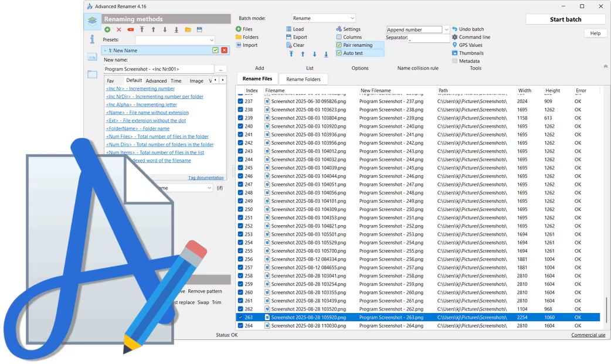Click the Inc NrDir tag link

[154, 97]
